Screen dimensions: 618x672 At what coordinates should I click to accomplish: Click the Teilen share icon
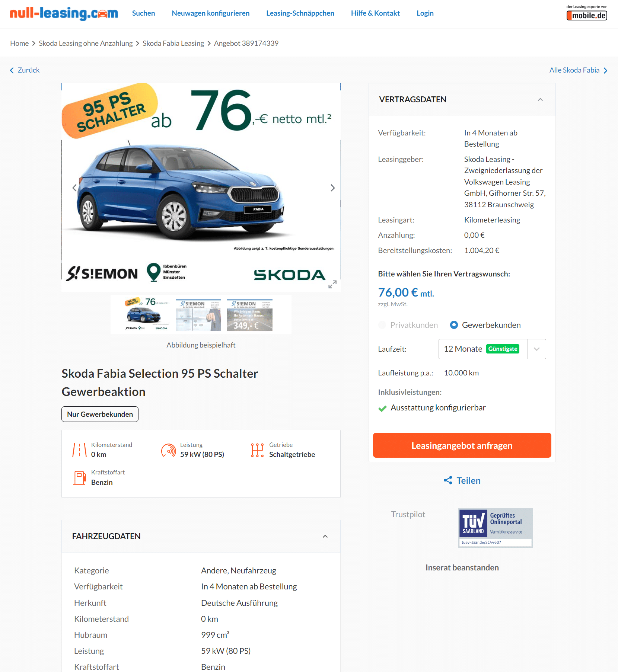448,480
